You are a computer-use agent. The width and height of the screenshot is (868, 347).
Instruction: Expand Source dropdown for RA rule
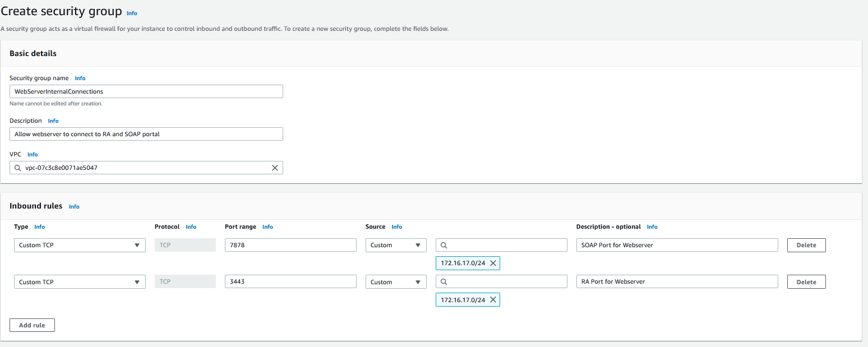(395, 282)
